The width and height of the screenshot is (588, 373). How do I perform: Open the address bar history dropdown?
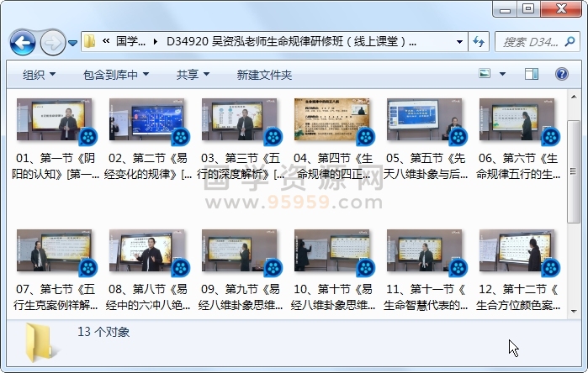click(x=459, y=41)
